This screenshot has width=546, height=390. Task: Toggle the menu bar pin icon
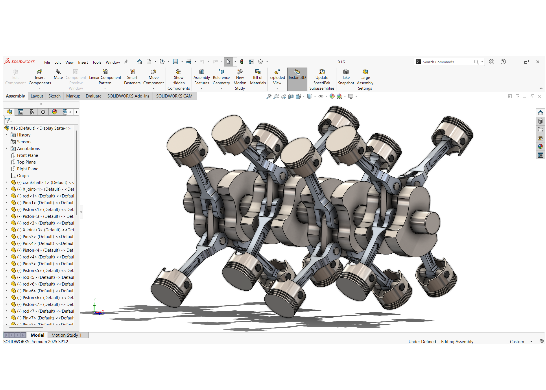pyautogui.click(x=127, y=62)
